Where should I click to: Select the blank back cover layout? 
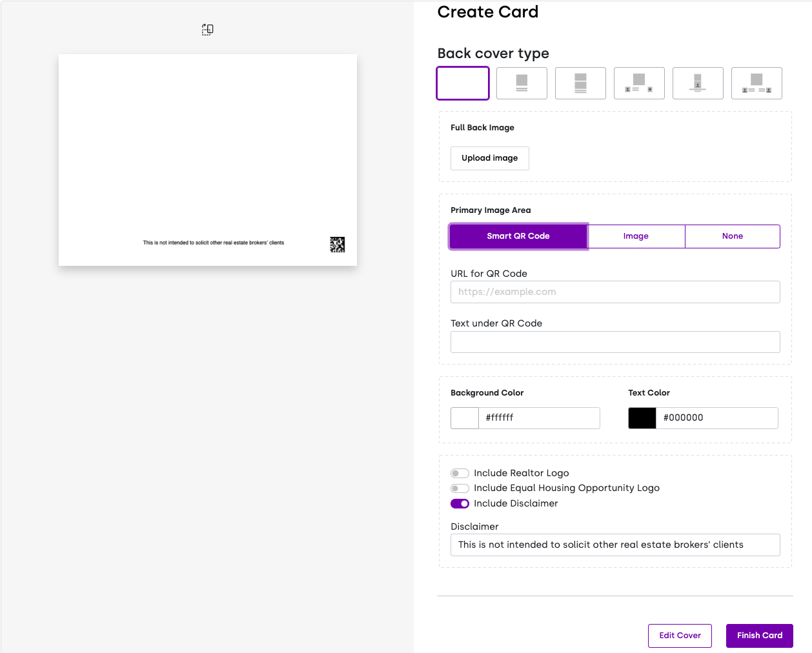coord(463,83)
